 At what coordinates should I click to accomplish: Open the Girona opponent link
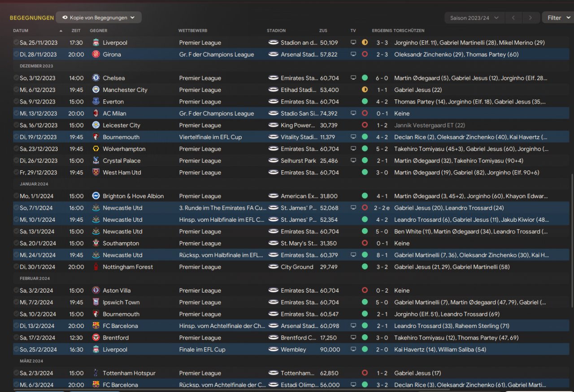(x=112, y=54)
